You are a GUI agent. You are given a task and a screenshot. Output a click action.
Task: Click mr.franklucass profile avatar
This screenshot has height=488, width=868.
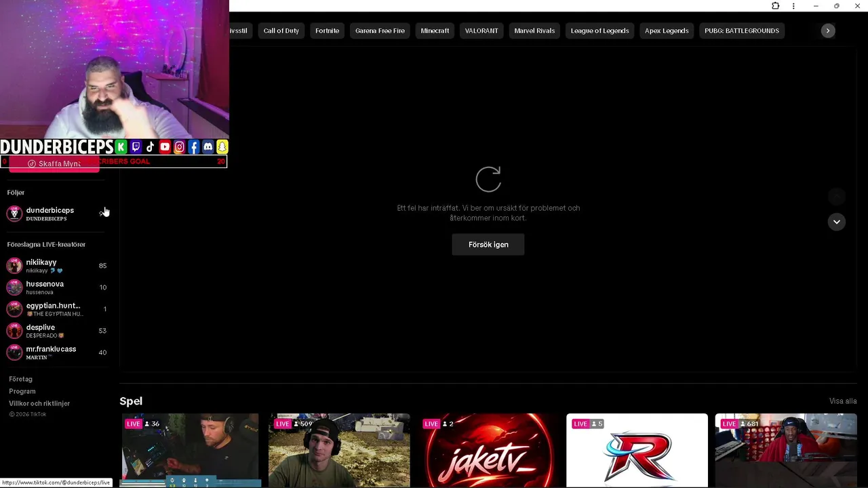[14, 352]
